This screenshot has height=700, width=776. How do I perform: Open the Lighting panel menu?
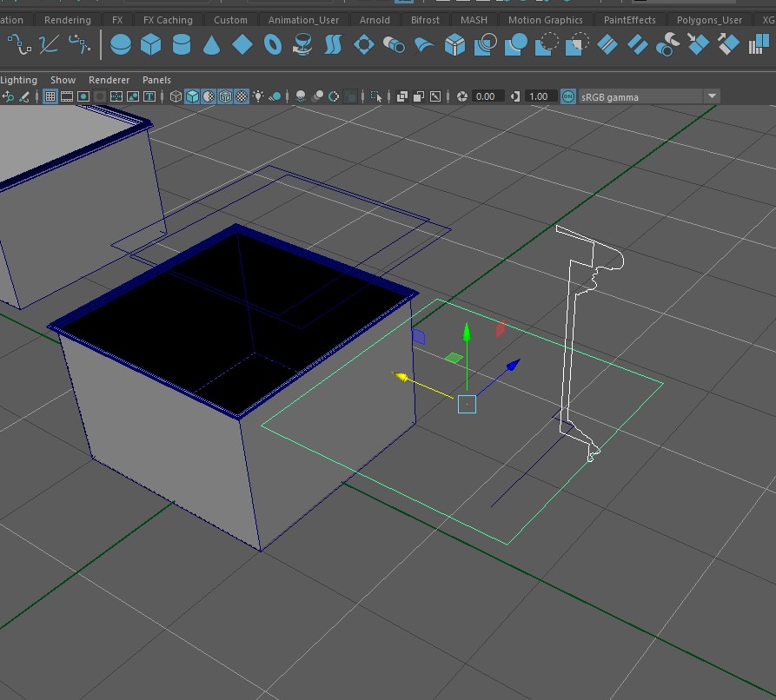tap(18, 80)
